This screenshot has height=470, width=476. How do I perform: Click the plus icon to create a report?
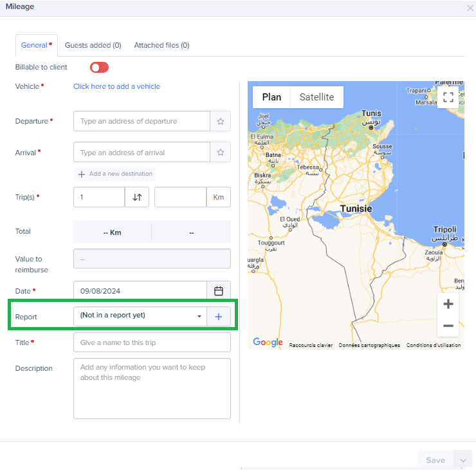tap(219, 316)
